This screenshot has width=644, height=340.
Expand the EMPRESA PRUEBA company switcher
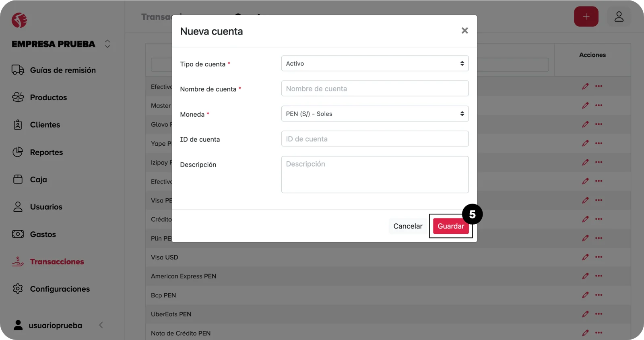tap(107, 44)
